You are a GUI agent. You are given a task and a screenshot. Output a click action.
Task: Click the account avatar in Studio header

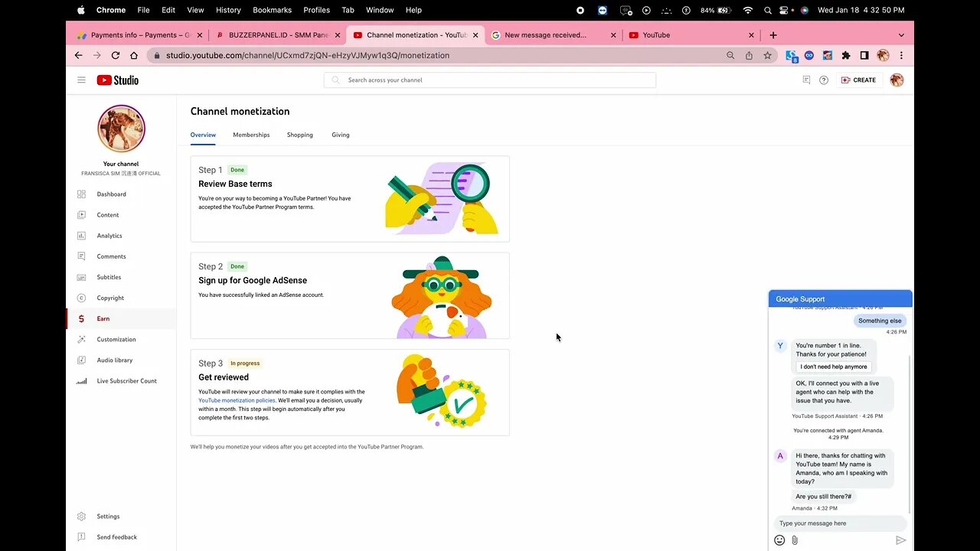897,80
